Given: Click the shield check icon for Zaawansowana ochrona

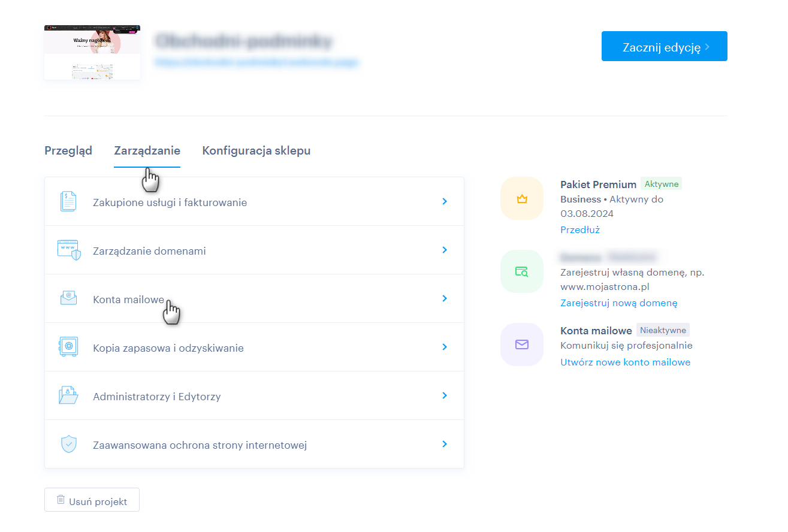Looking at the screenshot, I should coord(69,444).
